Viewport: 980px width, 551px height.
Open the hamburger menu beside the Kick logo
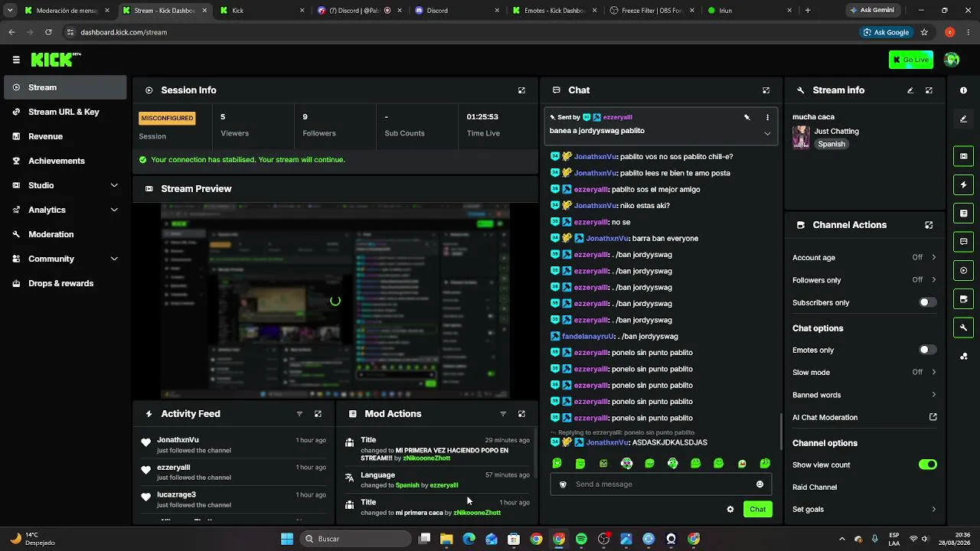coord(16,60)
